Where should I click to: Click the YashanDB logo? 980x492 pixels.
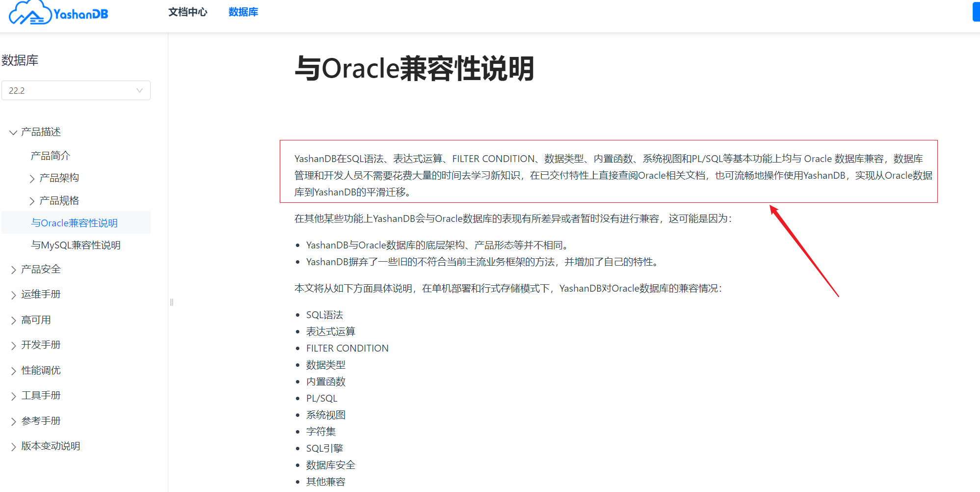click(58, 13)
